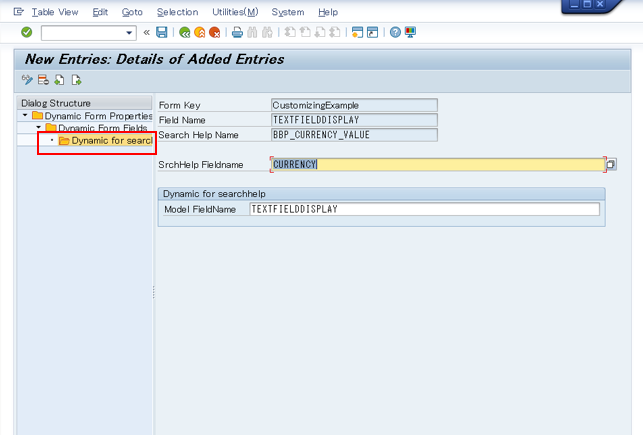Click the SrchHelp Fieldname label
The image size is (643, 435).
click(x=201, y=165)
